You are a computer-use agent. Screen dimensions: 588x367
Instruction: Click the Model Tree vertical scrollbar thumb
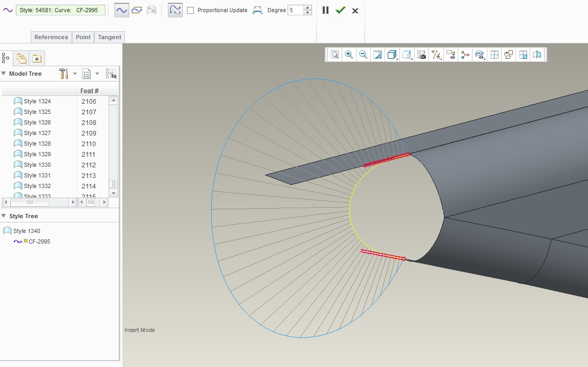[113, 184]
